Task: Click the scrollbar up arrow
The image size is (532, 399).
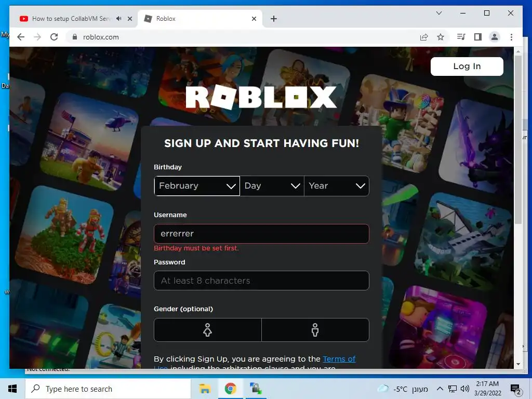Action: (518, 51)
